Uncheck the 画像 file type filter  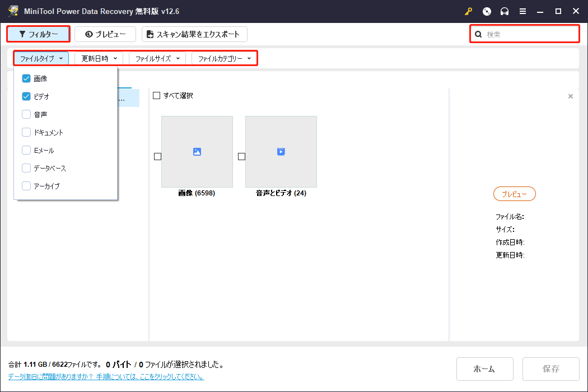tap(26, 78)
